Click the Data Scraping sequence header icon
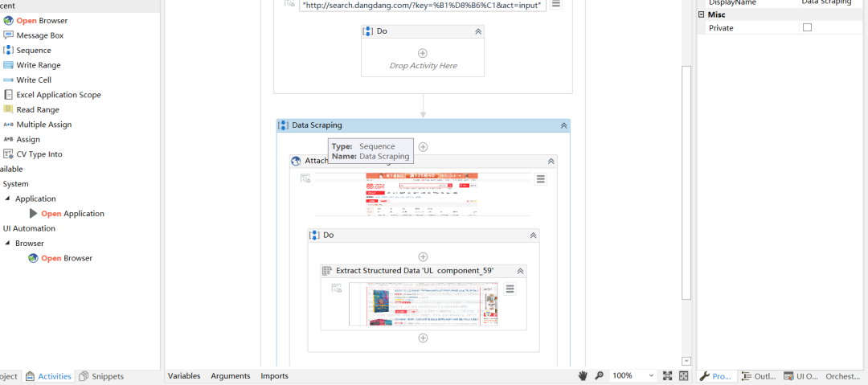The image size is (868, 385). 283,125
